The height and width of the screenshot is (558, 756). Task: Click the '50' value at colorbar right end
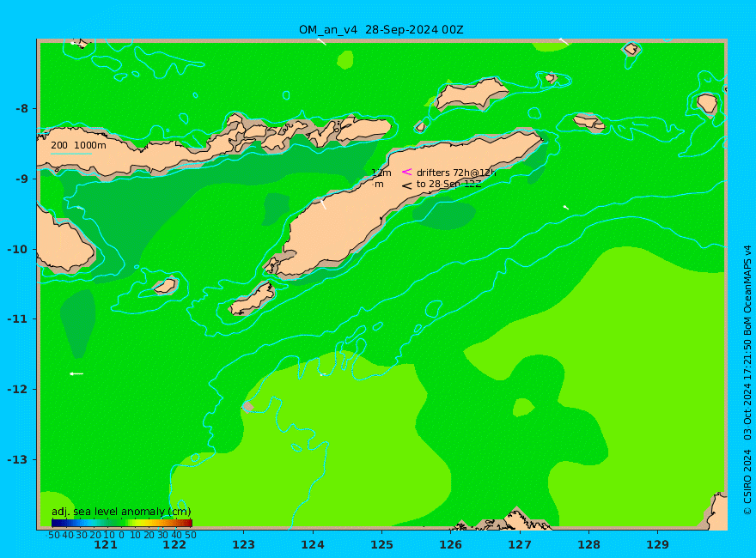coord(191,535)
